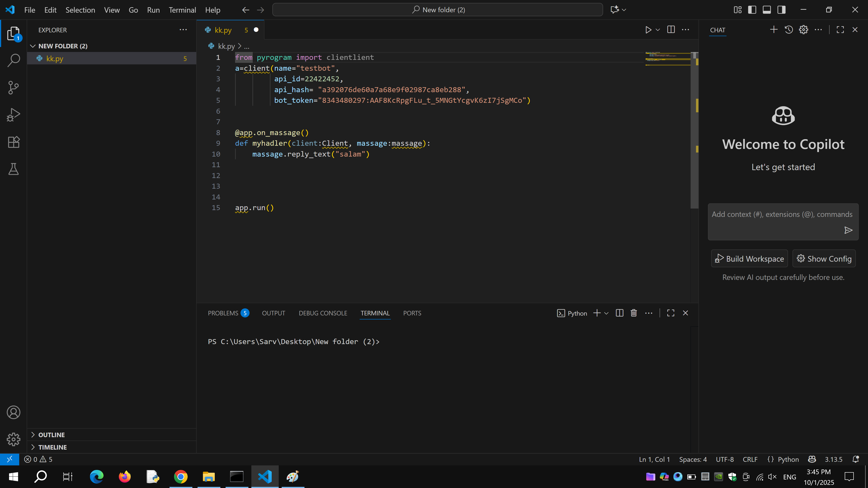This screenshot has height=488, width=868.
Task: Toggle the primary side bar layout button
Action: [x=752, y=10]
